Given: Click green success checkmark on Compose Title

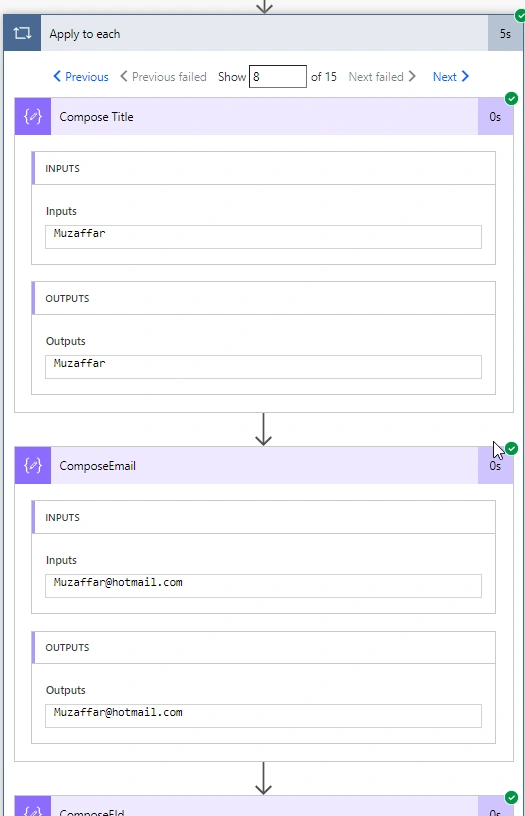Looking at the screenshot, I should [x=511, y=98].
